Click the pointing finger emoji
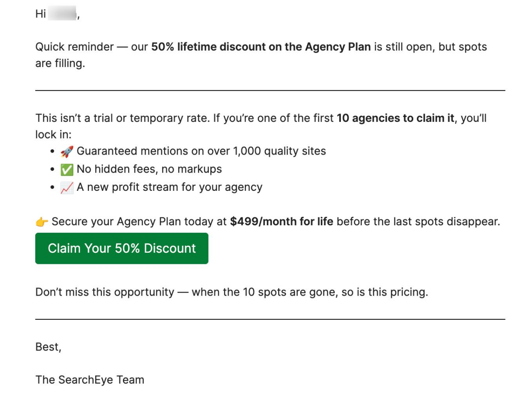Viewport: 532px width, 402px height. 42,221
